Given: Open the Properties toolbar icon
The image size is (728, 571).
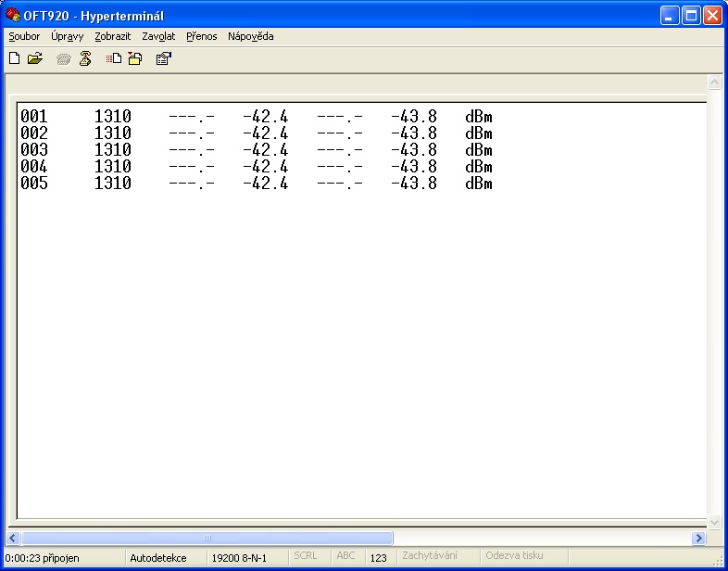Looking at the screenshot, I should click(163, 58).
